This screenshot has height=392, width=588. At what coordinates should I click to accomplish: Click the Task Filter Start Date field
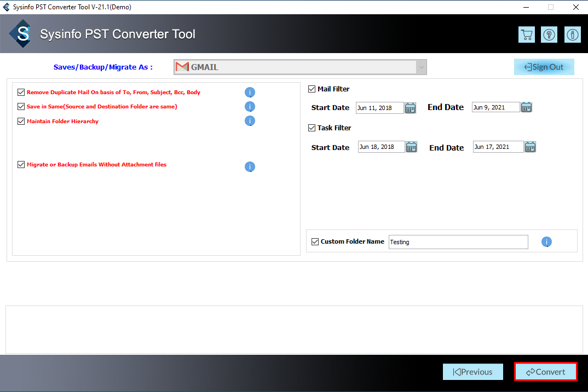[382, 147]
